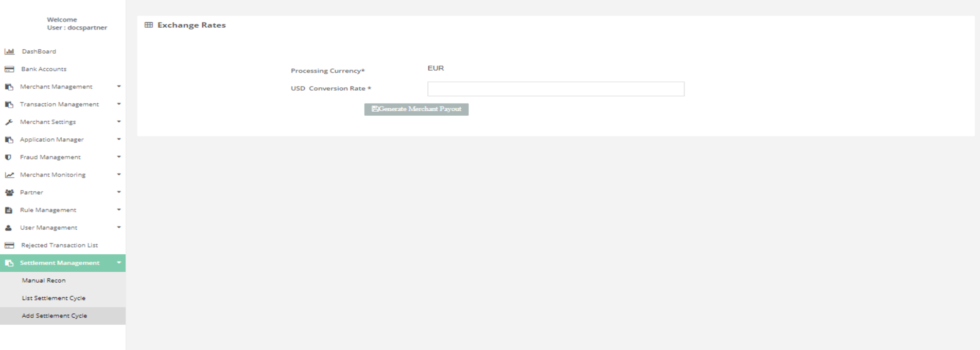The width and height of the screenshot is (980, 350).
Task: Collapse the Settlement Management section arrow
Action: [x=119, y=263]
